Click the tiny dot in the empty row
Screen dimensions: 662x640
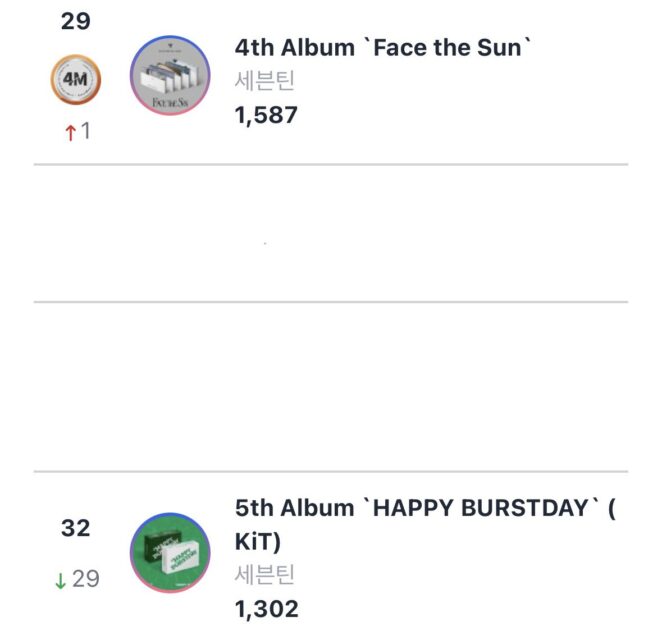264,243
